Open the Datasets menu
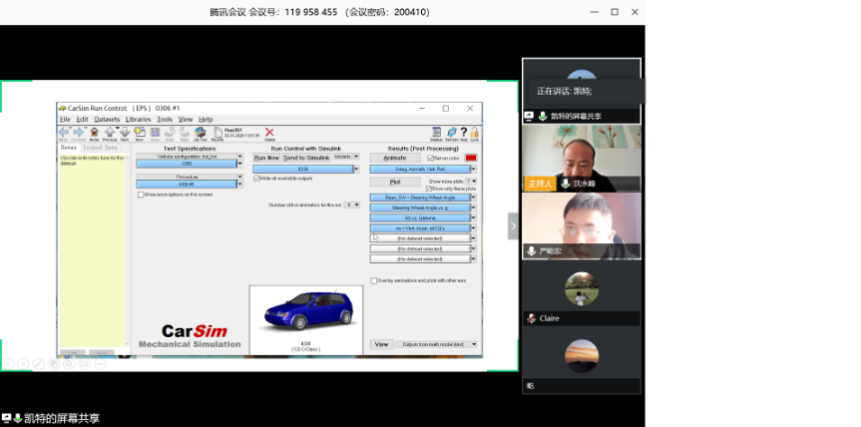861x427 pixels. click(106, 119)
